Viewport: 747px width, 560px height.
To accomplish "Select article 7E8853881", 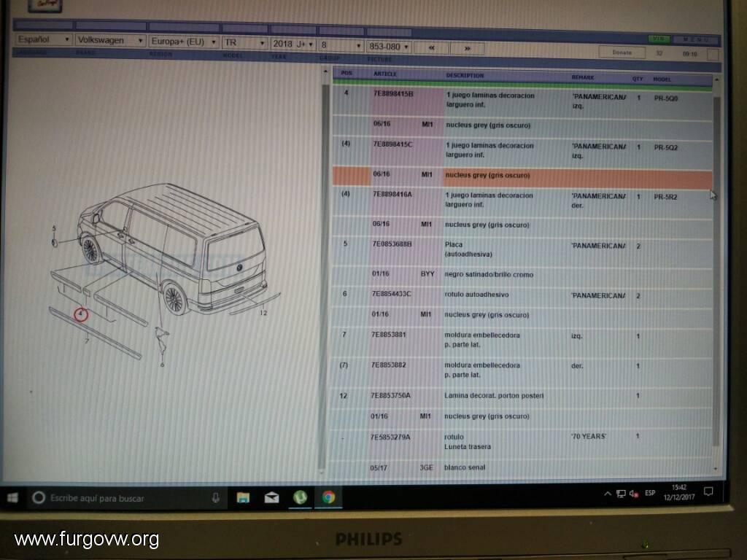I will coord(388,335).
